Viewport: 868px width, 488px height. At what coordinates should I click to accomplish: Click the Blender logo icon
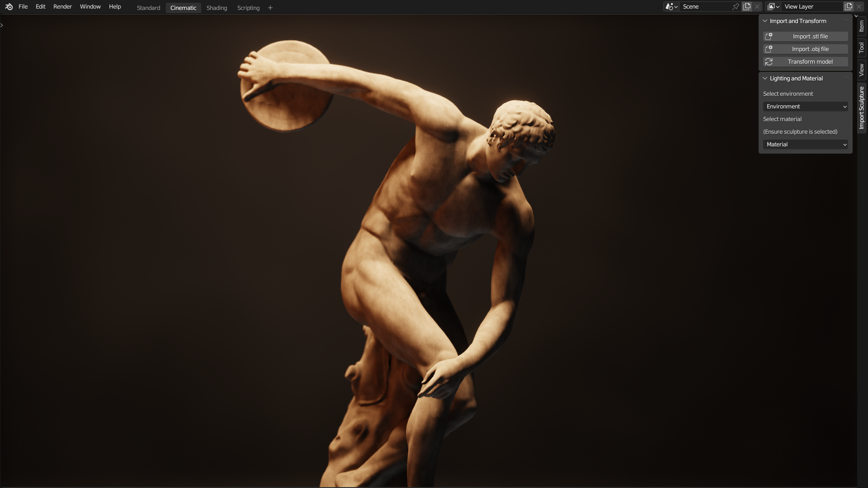coord(9,7)
